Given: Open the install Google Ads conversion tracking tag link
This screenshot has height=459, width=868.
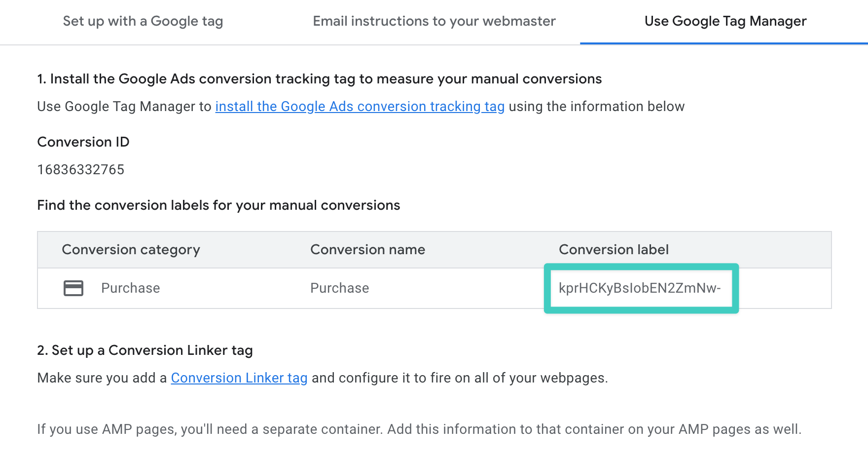Looking at the screenshot, I should [x=360, y=106].
